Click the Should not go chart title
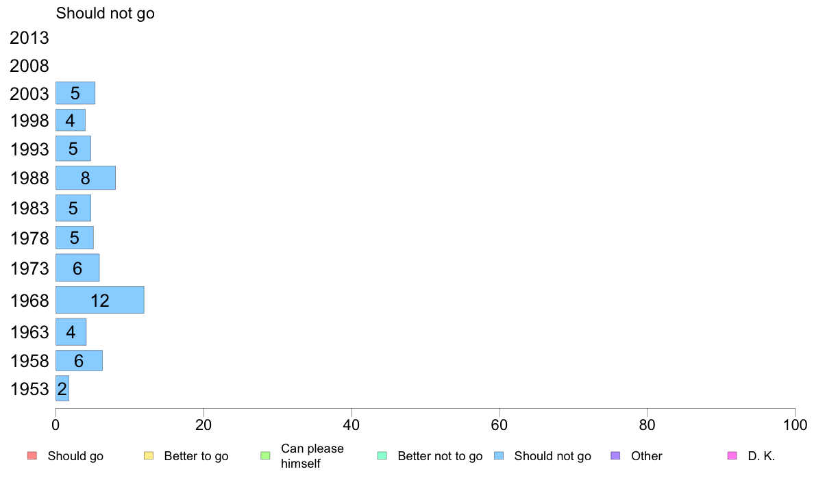The image size is (814, 504). point(106,13)
